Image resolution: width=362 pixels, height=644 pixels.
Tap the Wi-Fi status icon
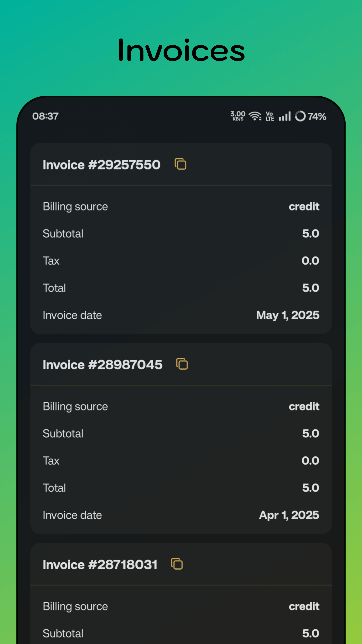[255, 116]
